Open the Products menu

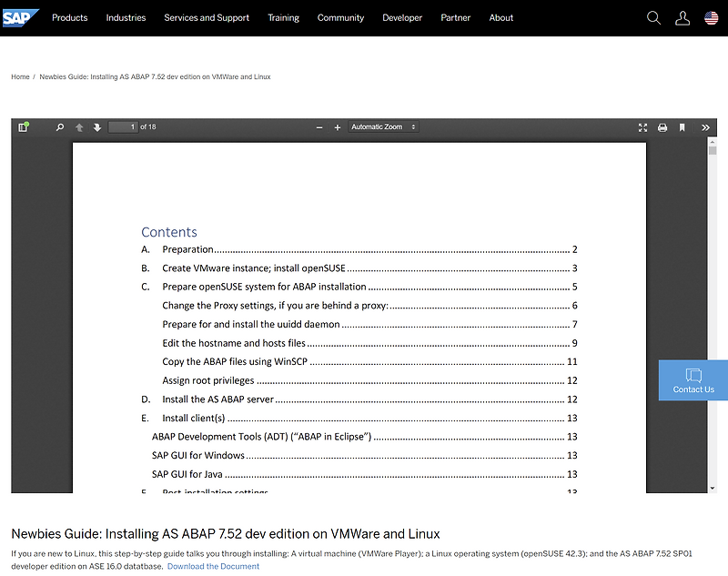coord(69,17)
